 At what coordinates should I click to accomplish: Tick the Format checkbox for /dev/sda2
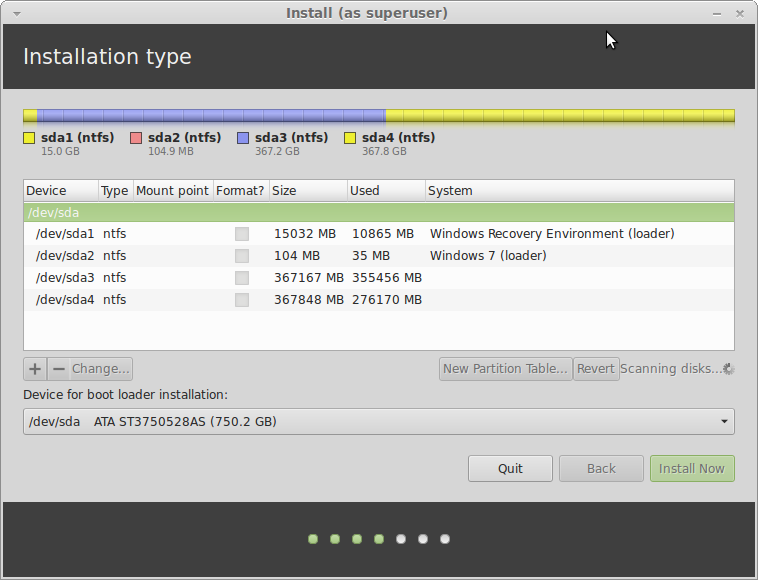click(x=242, y=256)
